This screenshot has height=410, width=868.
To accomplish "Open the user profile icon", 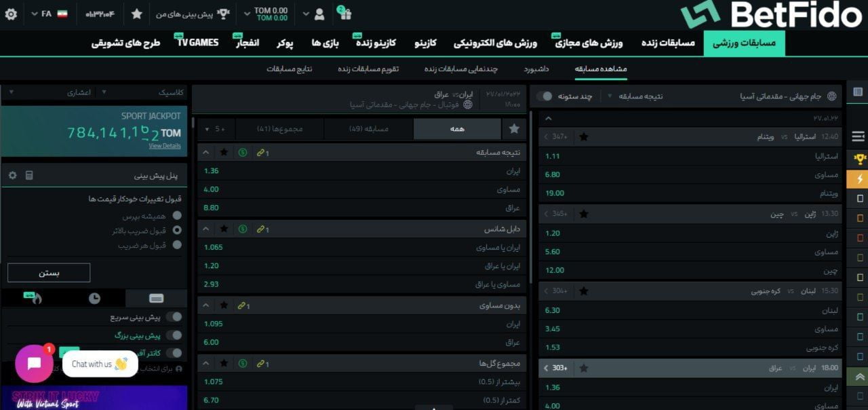I will [x=319, y=14].
